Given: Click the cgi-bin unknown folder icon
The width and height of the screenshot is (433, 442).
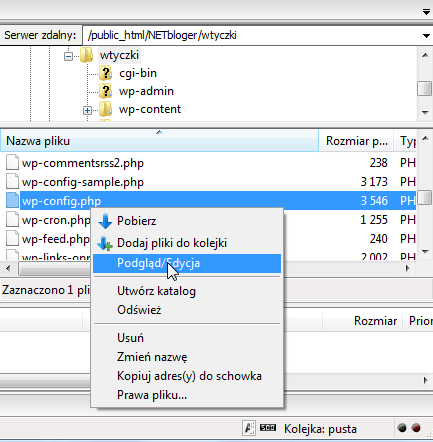Looking at the screenshot, I should coord(106,73).
